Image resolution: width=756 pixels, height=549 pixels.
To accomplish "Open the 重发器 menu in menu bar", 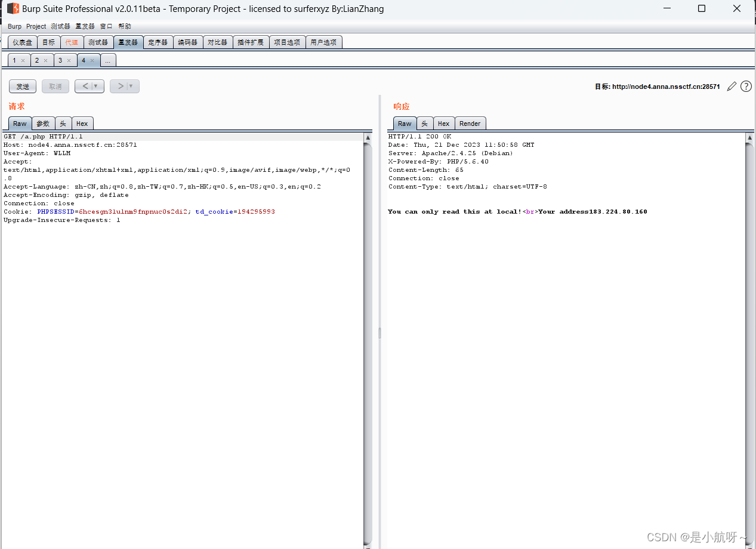I will point(85,26).
